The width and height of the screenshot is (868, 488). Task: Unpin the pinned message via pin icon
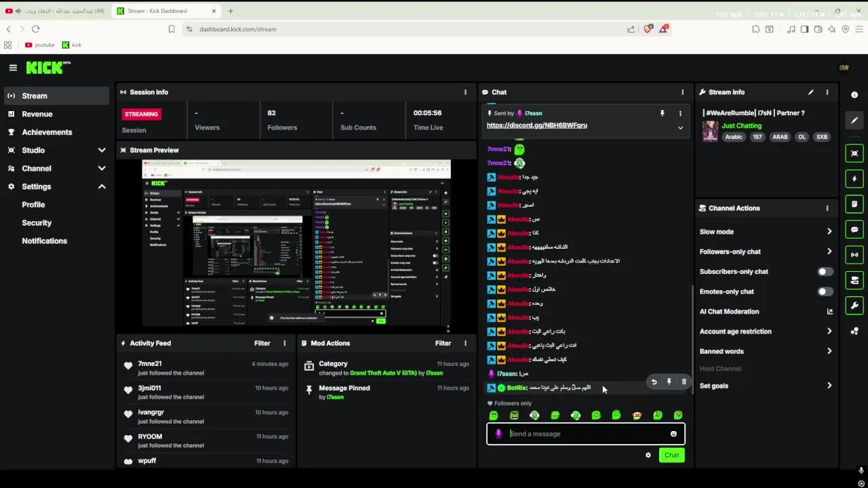coord(662,113)
